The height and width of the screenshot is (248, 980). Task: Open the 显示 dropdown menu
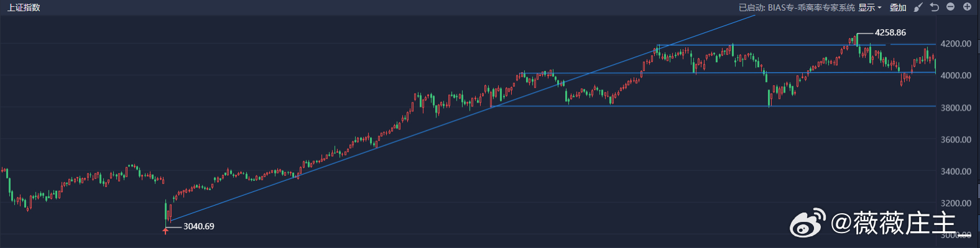click(x=870, y=7)
